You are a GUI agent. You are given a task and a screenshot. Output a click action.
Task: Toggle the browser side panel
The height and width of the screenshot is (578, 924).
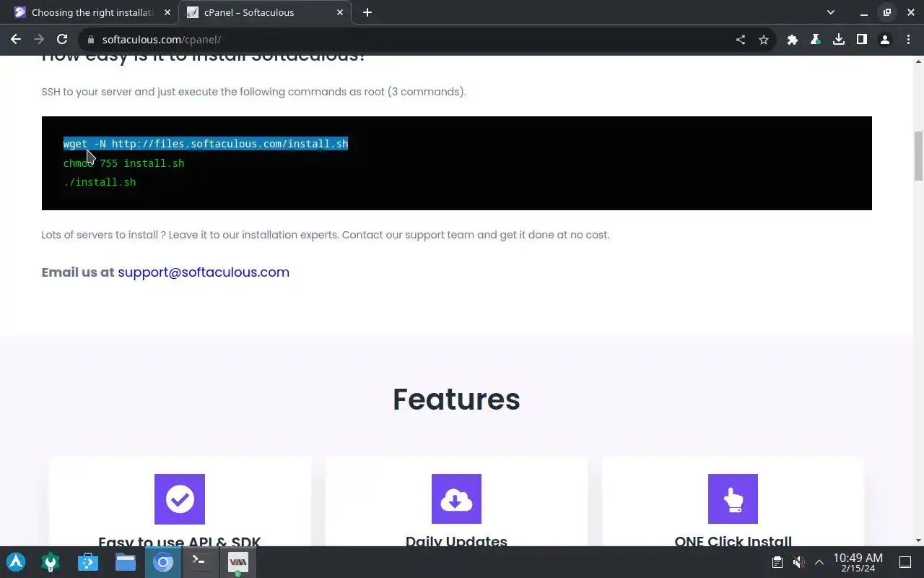(862, 40)
